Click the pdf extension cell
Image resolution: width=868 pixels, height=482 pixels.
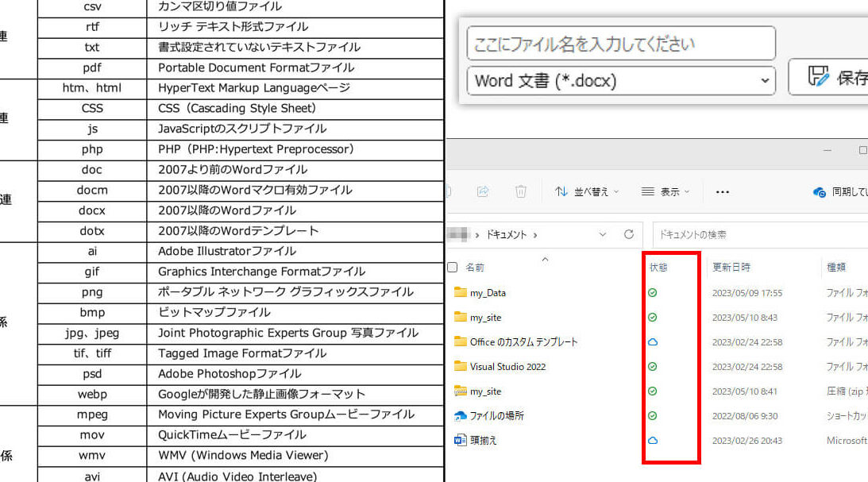[92, 67]
